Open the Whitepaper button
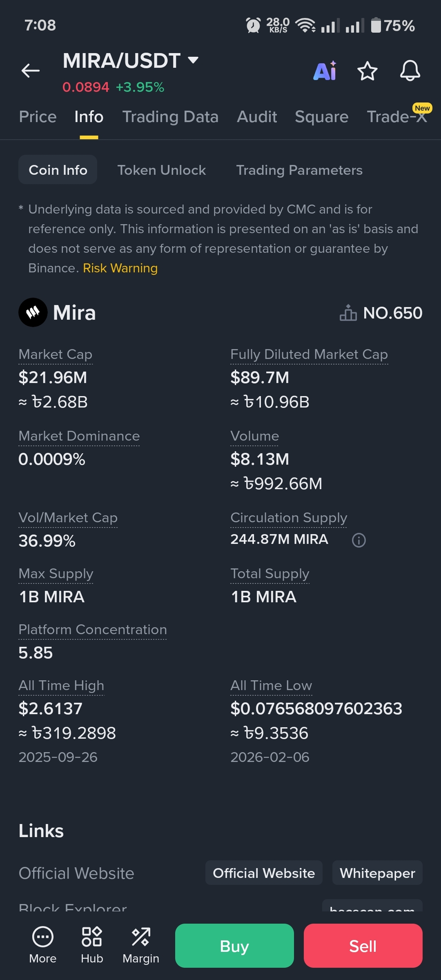Screen dimensions: 441x980 click(377, 873)
